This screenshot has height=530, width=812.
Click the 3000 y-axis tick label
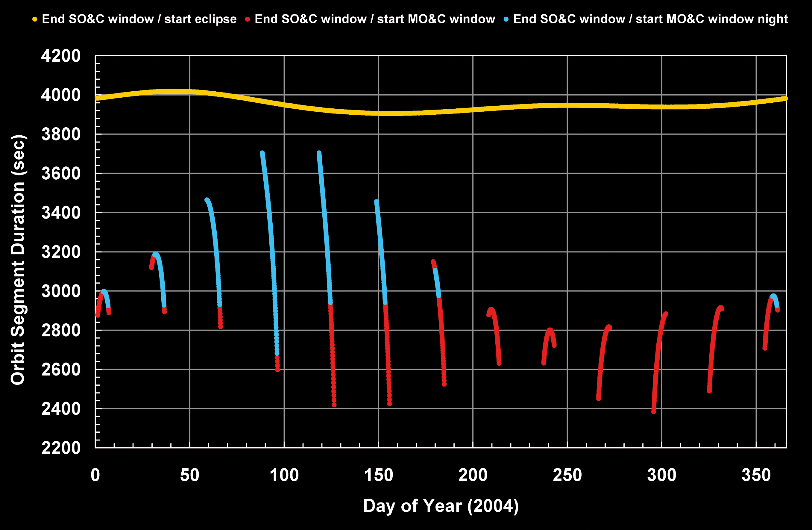(61, 291)
